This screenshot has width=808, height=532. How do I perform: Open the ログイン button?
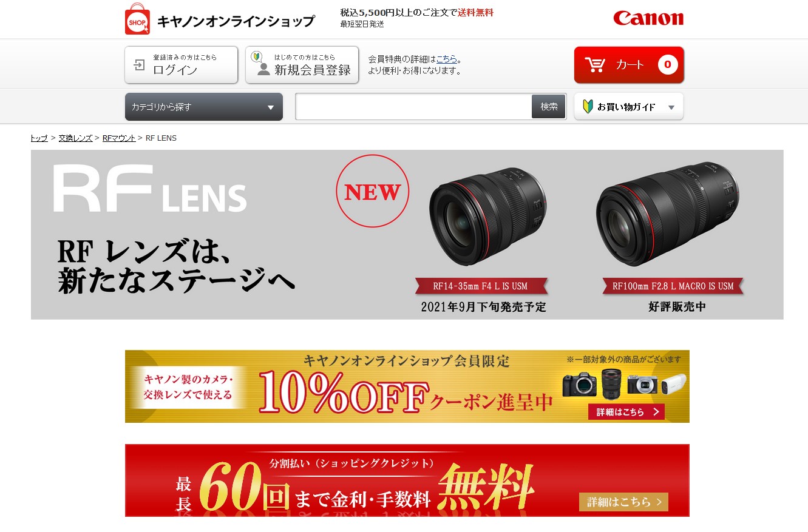(181, 65)
